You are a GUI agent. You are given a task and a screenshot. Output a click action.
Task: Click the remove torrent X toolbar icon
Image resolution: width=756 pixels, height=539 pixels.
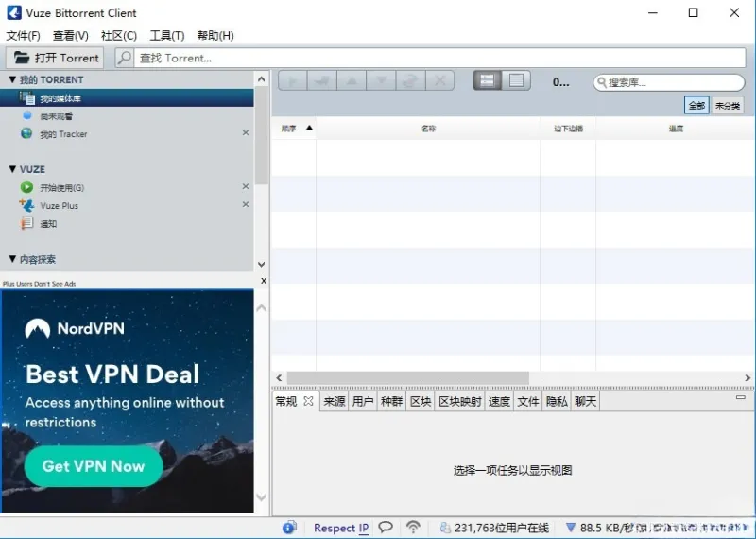click(439, 81)
